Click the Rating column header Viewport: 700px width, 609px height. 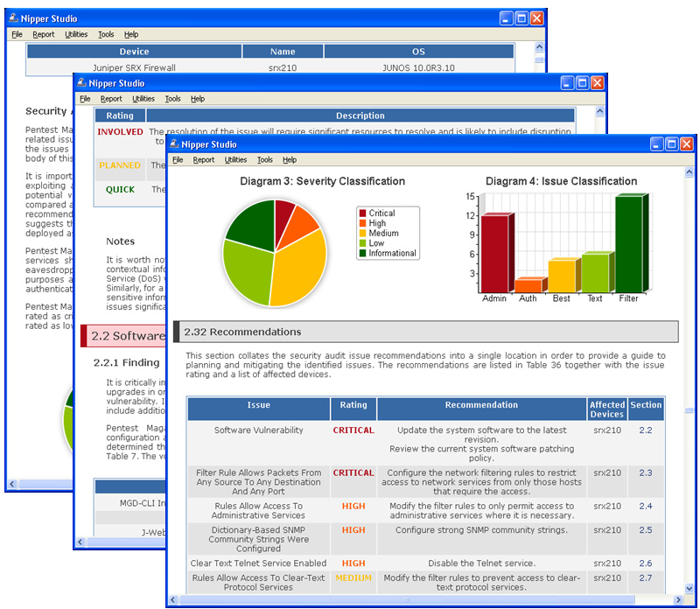tap(353, 405)
